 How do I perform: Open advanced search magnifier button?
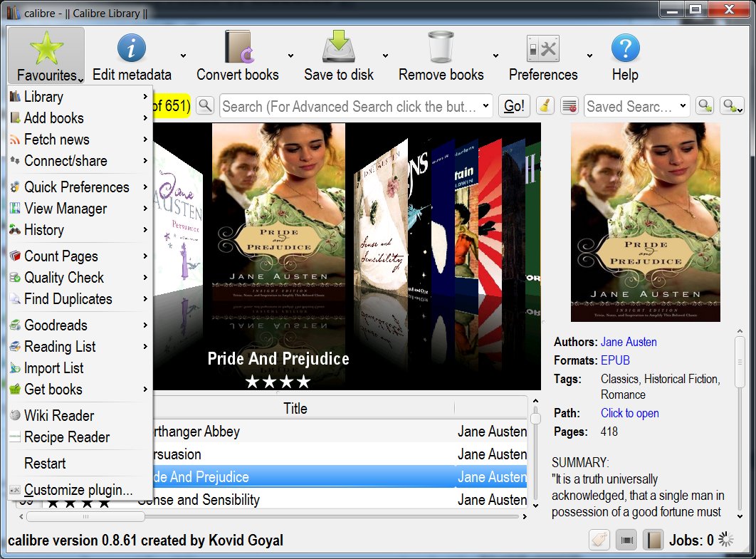205,105
